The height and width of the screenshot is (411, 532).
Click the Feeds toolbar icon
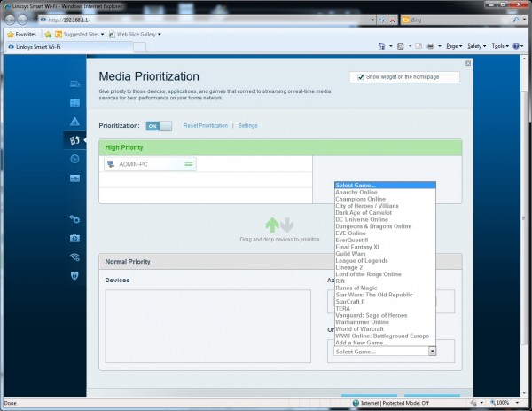(401, 46)
